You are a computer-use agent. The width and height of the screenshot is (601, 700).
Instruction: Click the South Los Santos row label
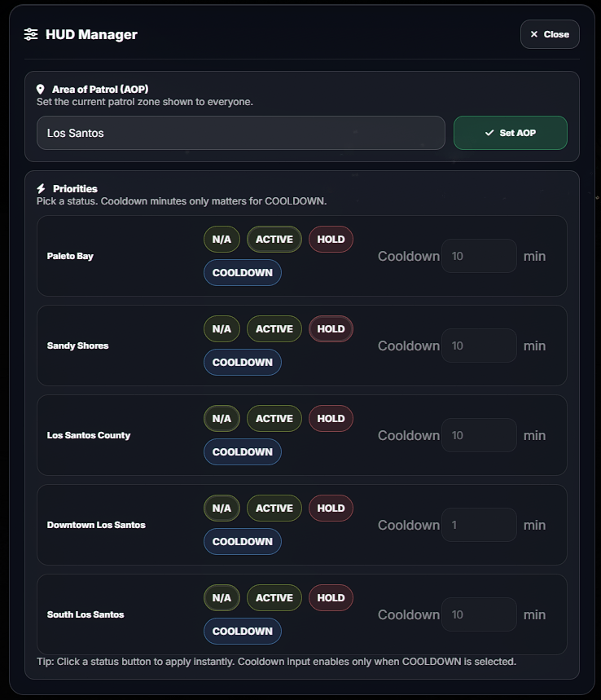(86, 615)
